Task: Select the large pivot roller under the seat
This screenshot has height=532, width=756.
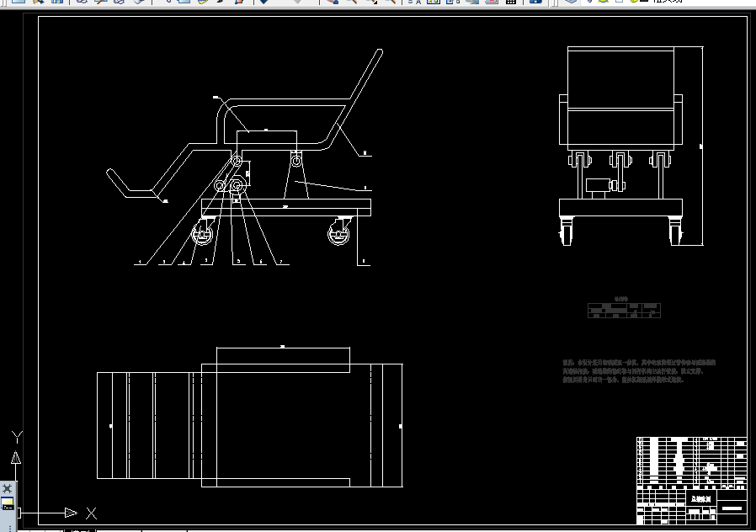Action: click(237, 185)
